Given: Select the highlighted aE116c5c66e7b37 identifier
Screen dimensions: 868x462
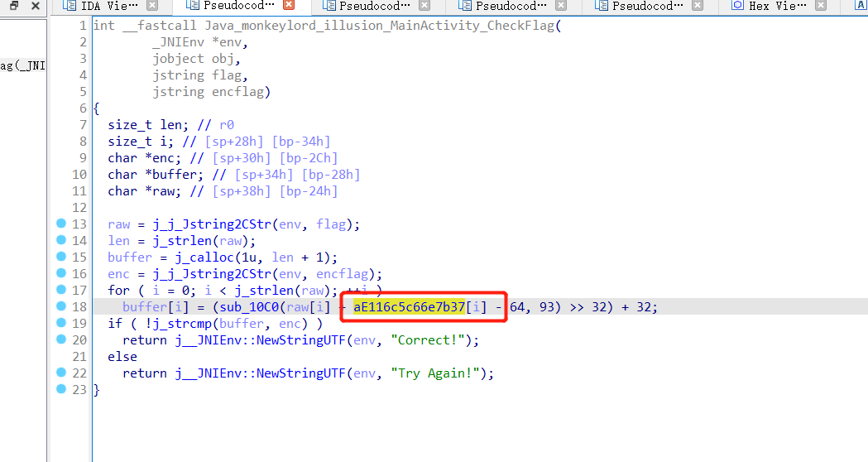Looking at the screenshot, I should 409,307.
